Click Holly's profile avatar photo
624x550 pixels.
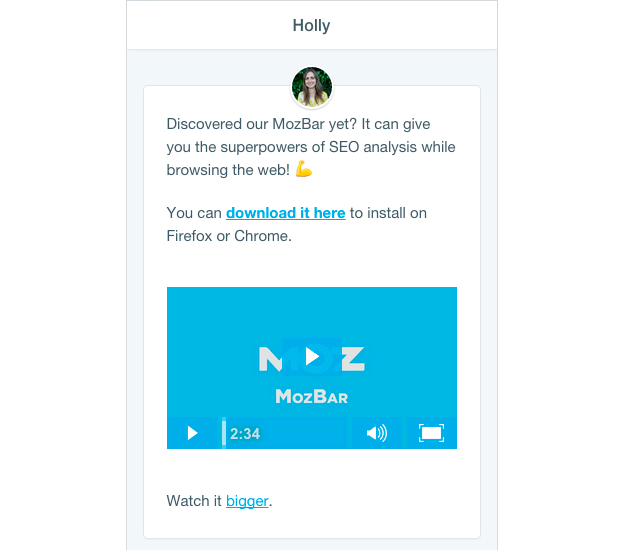(312, 87)
